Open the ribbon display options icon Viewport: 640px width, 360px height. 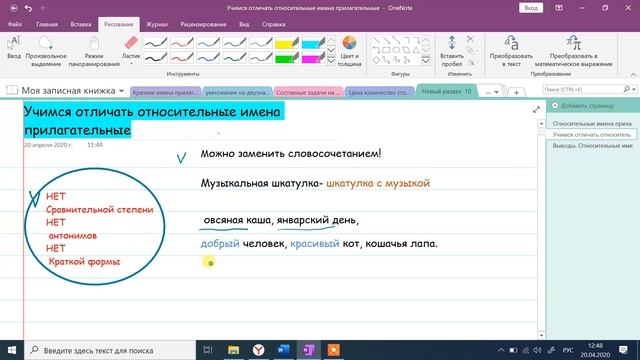559,8
